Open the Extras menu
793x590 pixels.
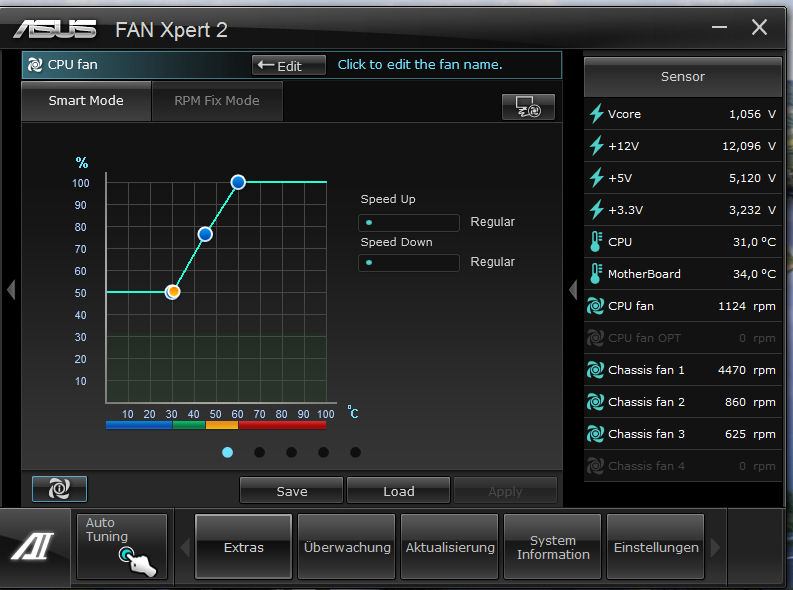pos(243,547)
